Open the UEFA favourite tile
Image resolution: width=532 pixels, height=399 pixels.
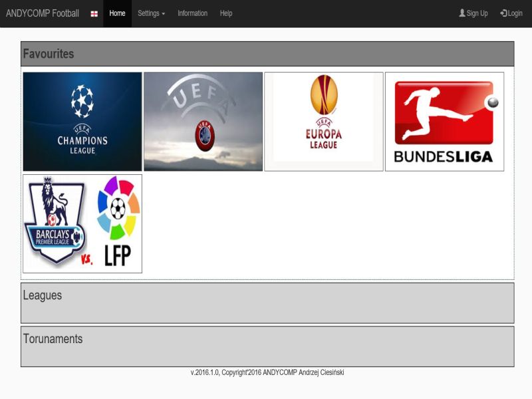click(203, 122)
